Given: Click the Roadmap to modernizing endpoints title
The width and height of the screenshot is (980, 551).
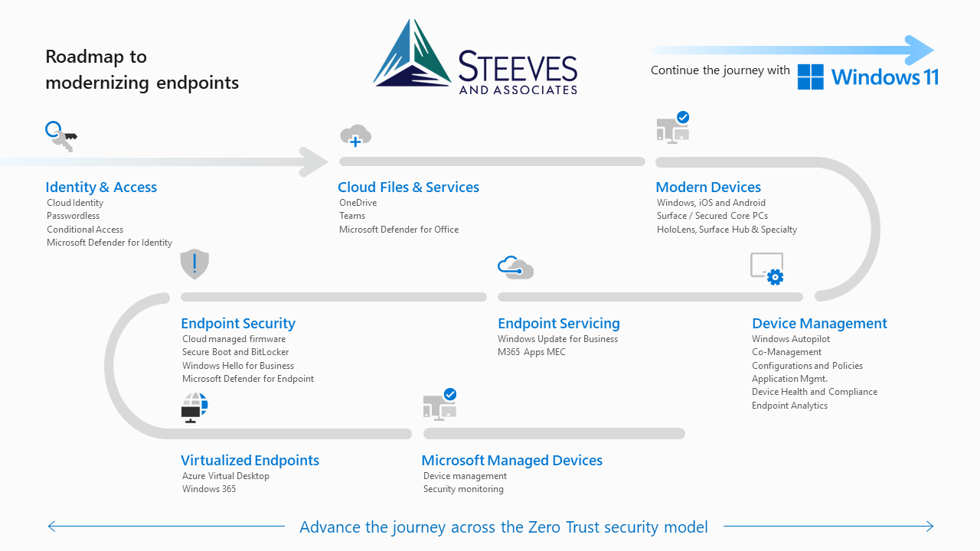Looking at the screenshot, I should [x=142, y=70].
